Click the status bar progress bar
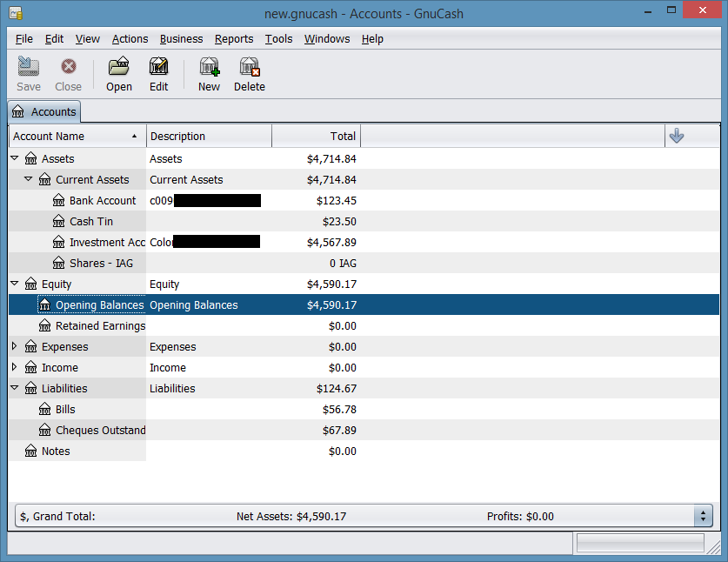Image resolution: width=728 pixels, height=562 pixels. (x=640, y=543)
